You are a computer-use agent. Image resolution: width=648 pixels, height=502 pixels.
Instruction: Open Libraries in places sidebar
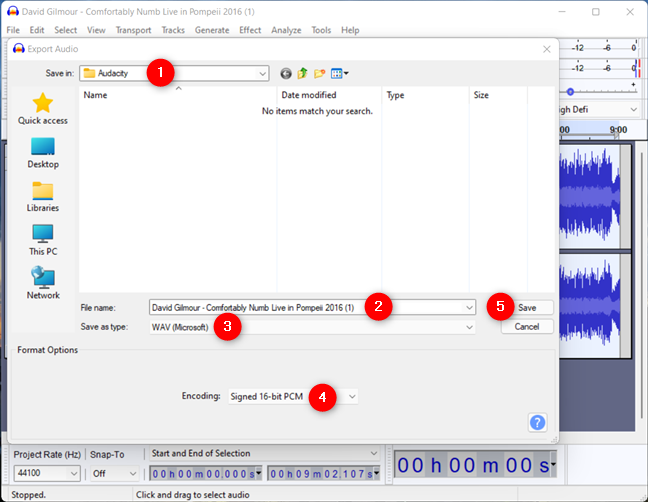(x=43, y=197)
